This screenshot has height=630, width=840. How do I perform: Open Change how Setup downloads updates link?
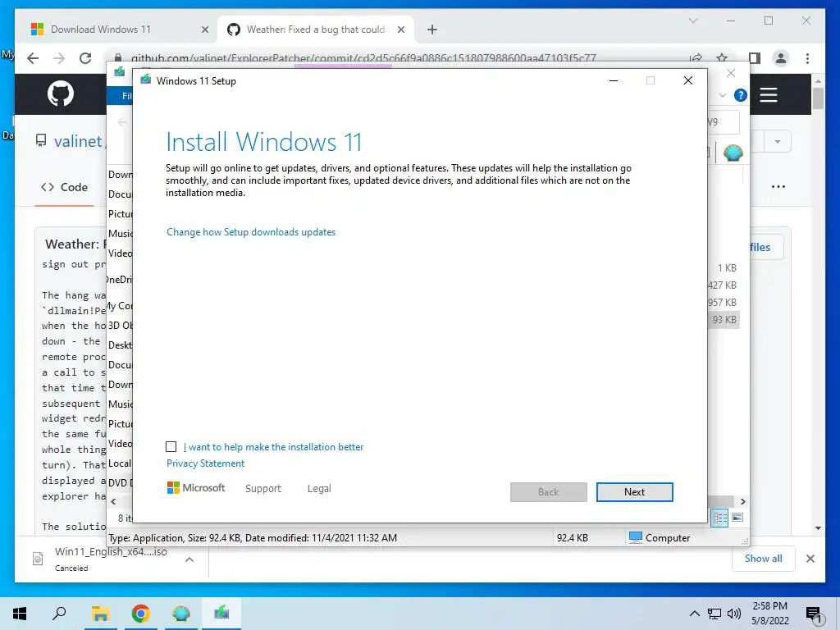(x=251, y=232)
